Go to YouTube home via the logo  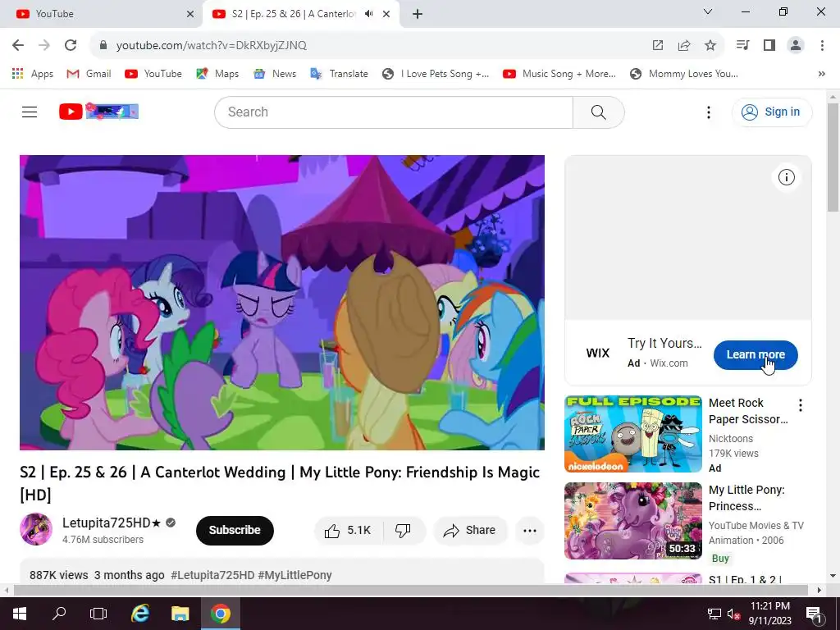(x=98, y=112)
